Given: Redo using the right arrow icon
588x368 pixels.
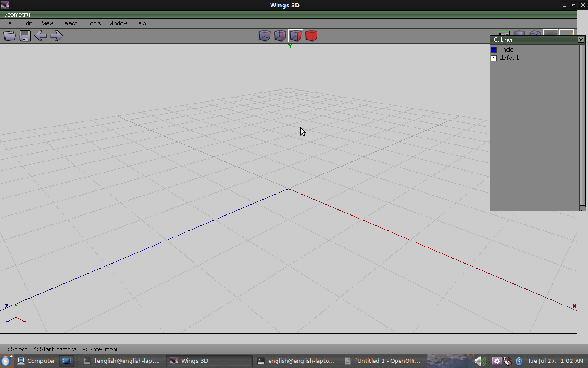Looking at the screenshot, I should pos(57,36).
